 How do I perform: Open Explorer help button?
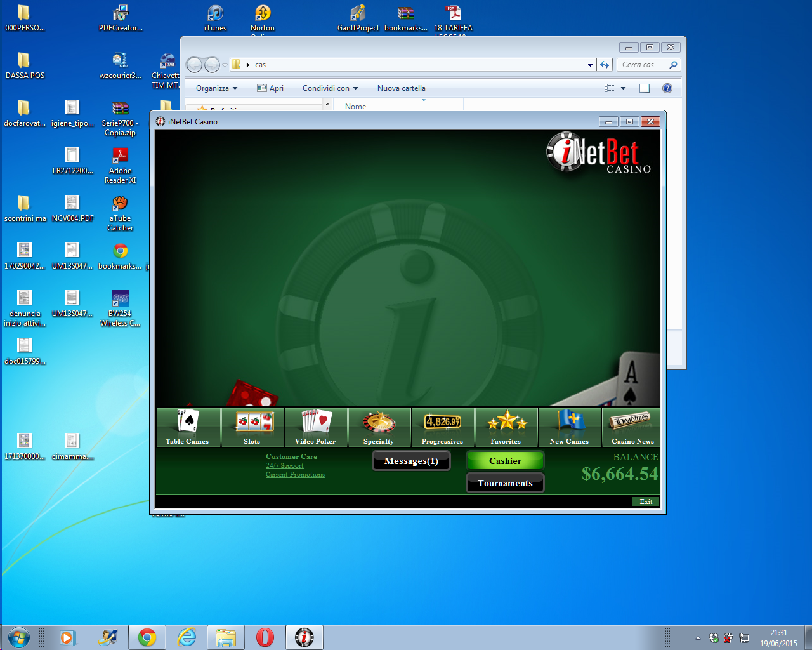point(667,88)
